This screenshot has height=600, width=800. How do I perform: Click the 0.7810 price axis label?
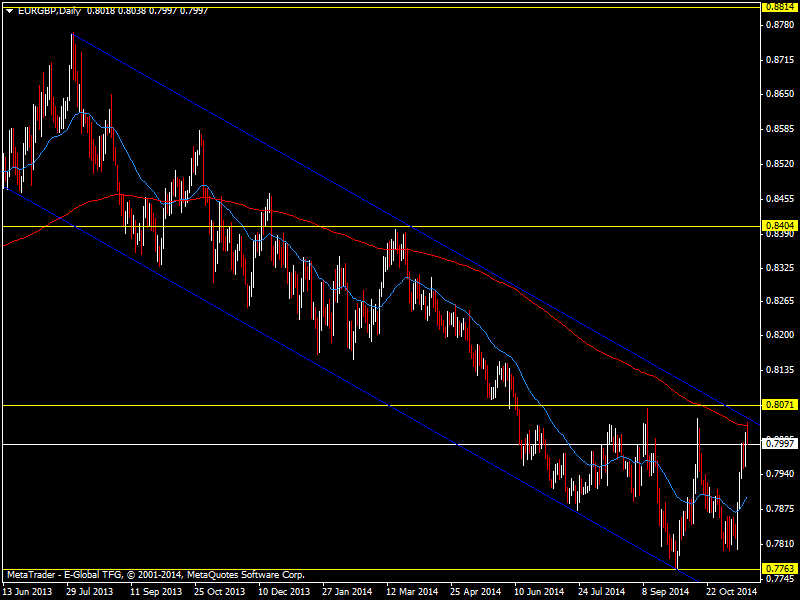[x=781, y=544]
